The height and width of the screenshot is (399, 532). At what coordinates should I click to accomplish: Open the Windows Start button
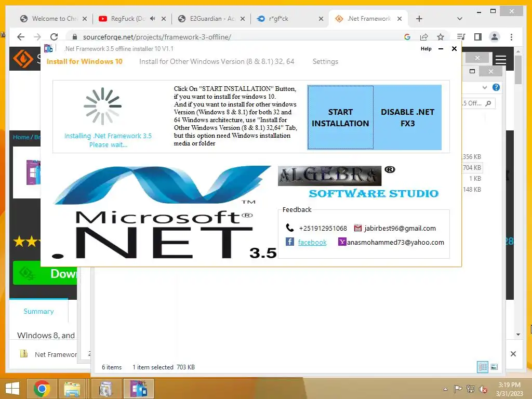12,389
